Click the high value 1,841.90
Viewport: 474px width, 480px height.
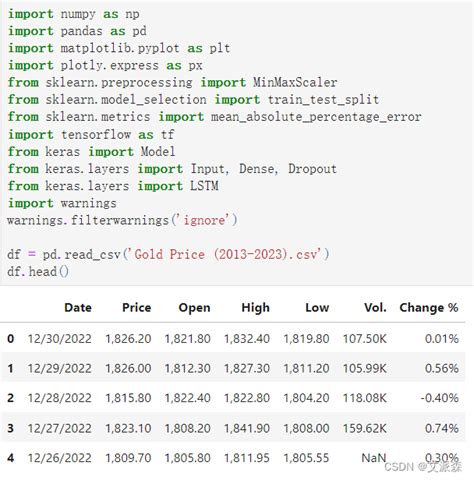247,428
